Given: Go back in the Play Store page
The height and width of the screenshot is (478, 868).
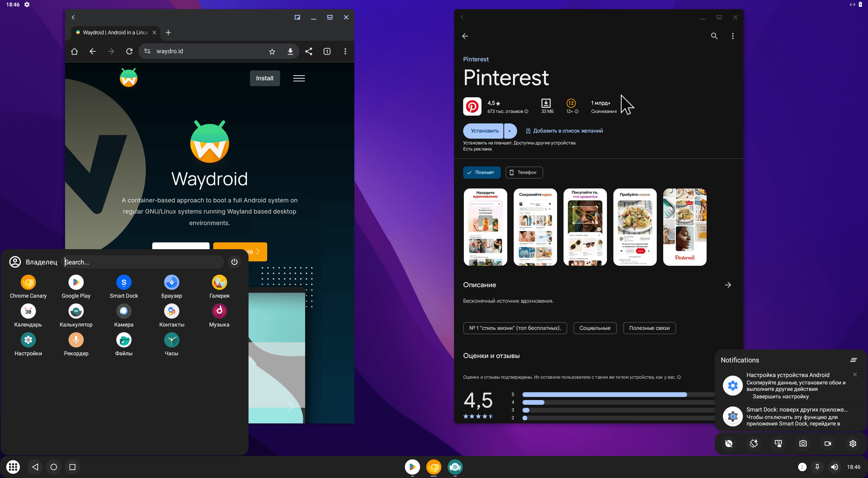Looking at the screenshot, I should point(465,36).
